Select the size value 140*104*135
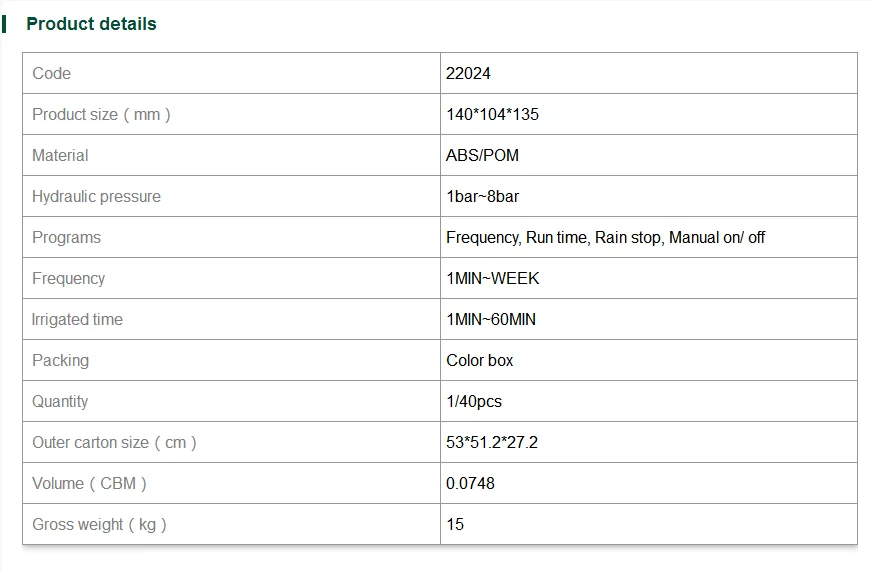The width and height of the screenshot is (873, 571). coord(492,114)
